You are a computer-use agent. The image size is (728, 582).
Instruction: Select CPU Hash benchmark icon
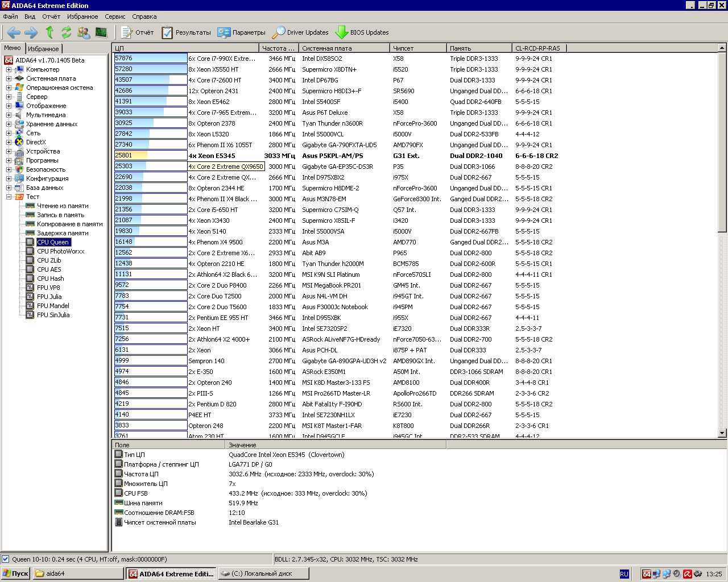(x=30, y=278)
